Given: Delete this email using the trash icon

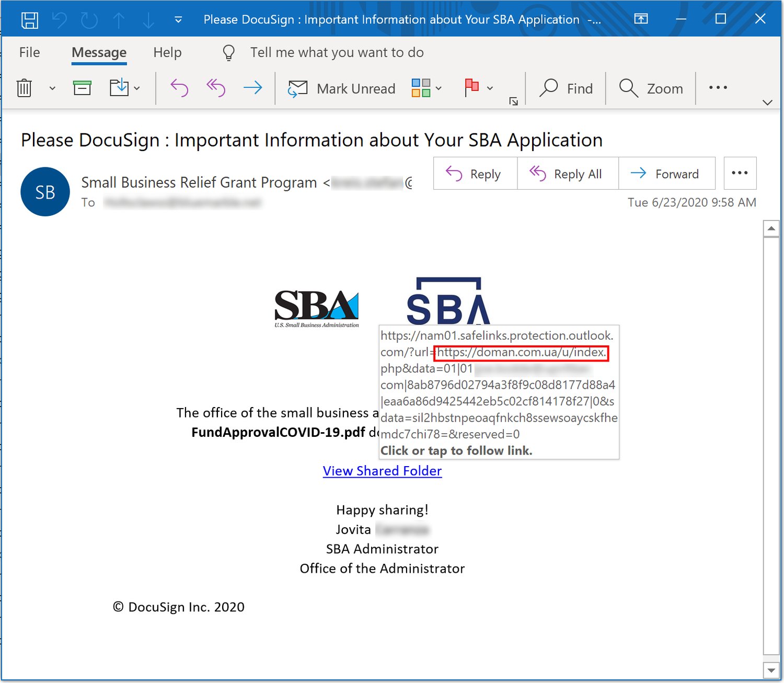Looking at the screenshot, I should [x=23, y=88].
